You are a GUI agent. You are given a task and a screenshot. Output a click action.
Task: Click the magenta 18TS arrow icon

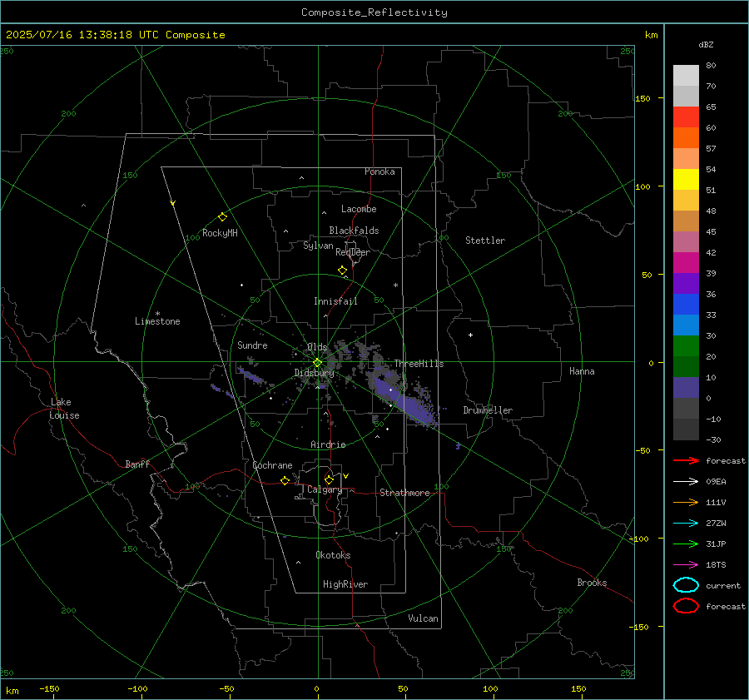pyautogui.click(x=686, y=565)
